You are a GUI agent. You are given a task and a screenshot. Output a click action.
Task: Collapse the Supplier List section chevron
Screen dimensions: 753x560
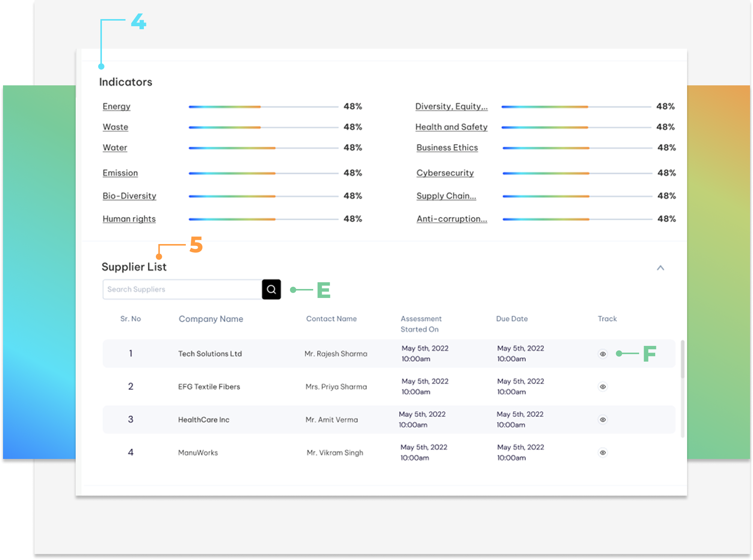click(660, 268)
